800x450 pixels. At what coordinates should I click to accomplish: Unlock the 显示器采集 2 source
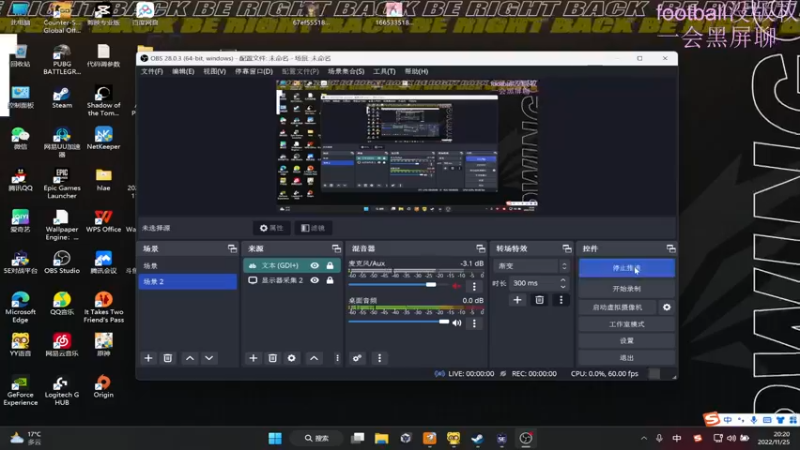[x=330, y=280]
